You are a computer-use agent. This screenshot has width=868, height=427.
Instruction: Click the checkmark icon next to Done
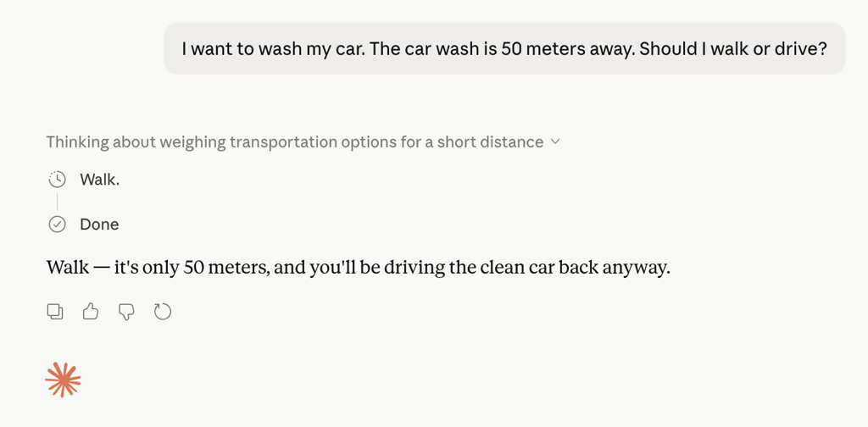point(57,225)
